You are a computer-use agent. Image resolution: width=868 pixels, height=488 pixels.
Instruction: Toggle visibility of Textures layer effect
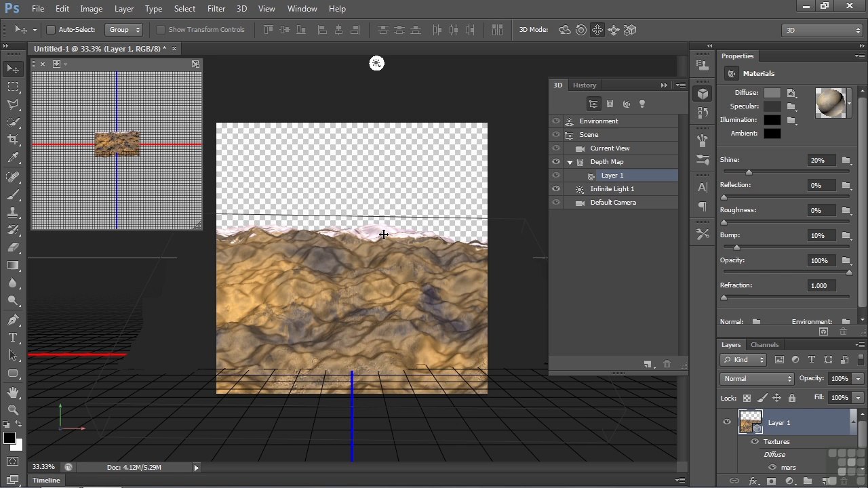point(755,441)
